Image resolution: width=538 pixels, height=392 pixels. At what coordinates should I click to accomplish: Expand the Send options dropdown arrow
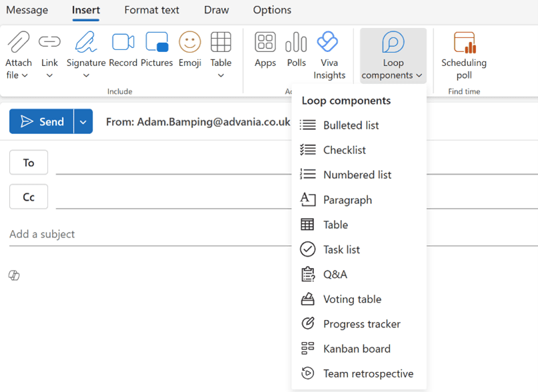tap(83, 121)
